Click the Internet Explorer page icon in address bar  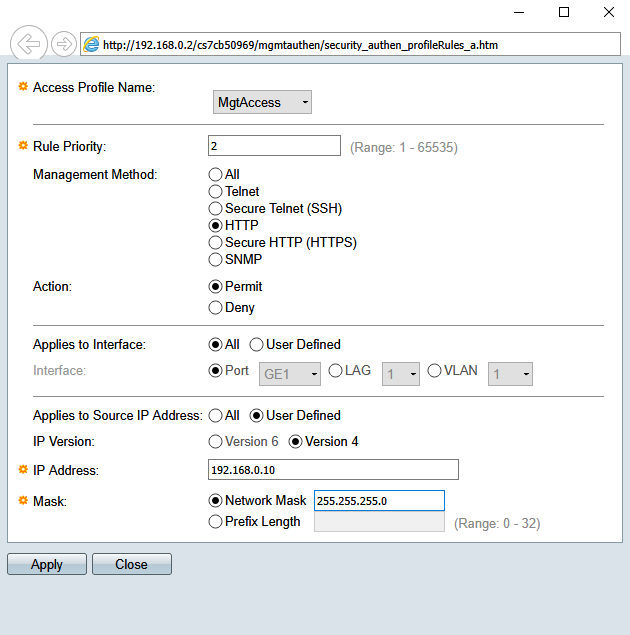[x=91, y=44]
